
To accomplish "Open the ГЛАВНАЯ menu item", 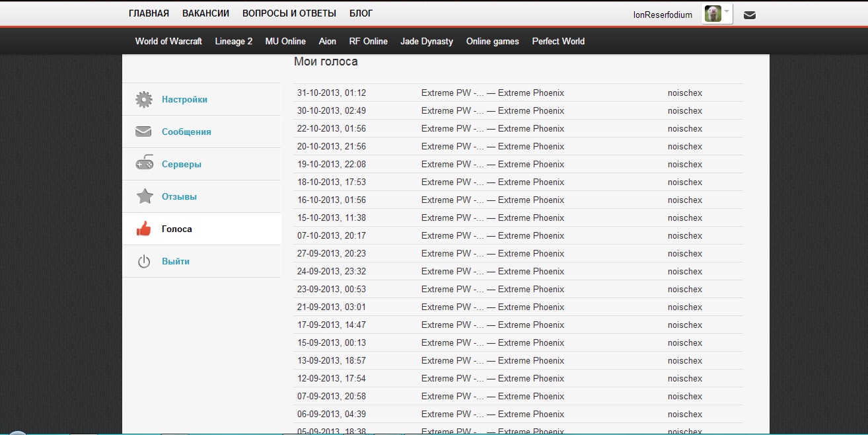I will 149,13.
